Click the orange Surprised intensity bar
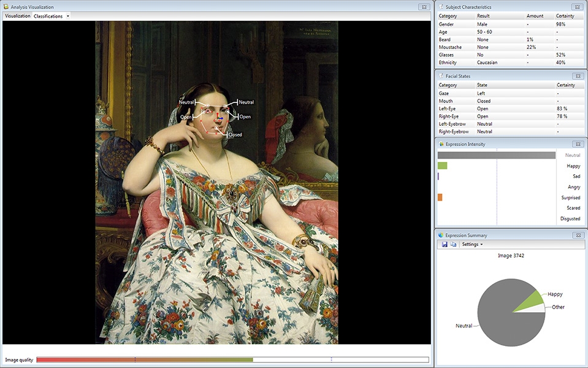The image size is (588, 368). point(440,197)
